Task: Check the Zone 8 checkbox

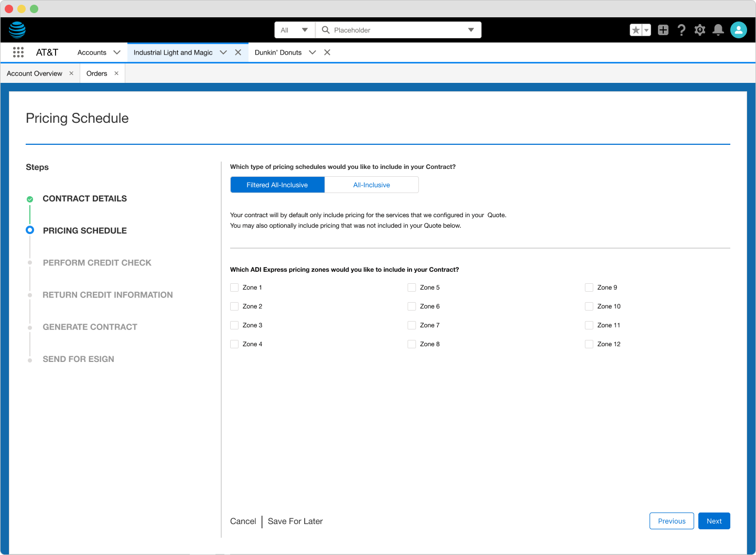Action: (x=412, y=344)
